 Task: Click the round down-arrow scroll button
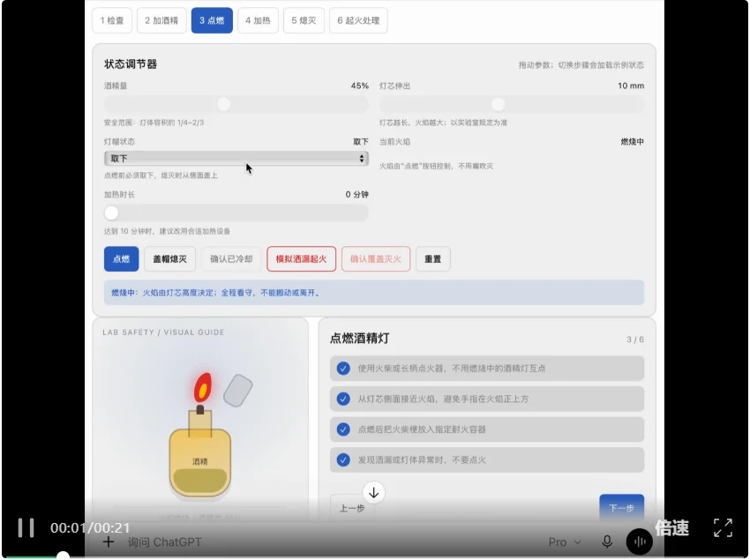(x=373, y=493)
